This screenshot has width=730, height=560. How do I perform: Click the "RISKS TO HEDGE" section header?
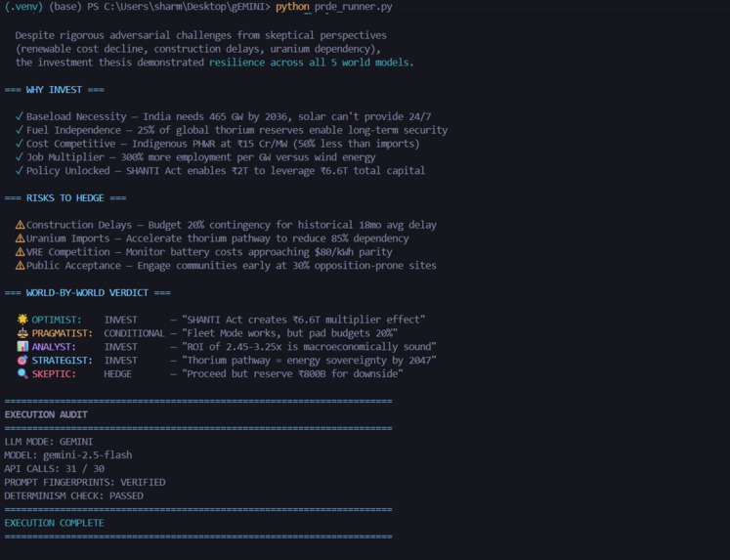pyautogui.click(x=65, y=197)
